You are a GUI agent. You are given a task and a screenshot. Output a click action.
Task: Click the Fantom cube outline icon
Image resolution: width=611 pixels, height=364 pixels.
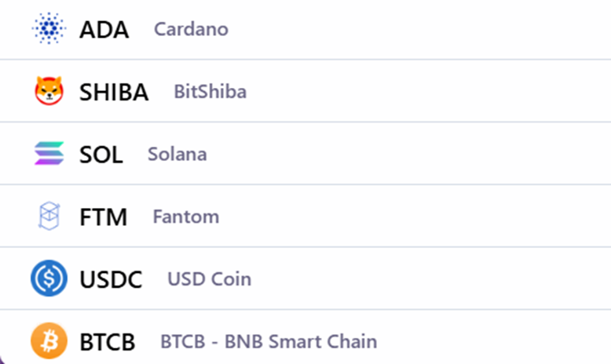pos(49,216)
